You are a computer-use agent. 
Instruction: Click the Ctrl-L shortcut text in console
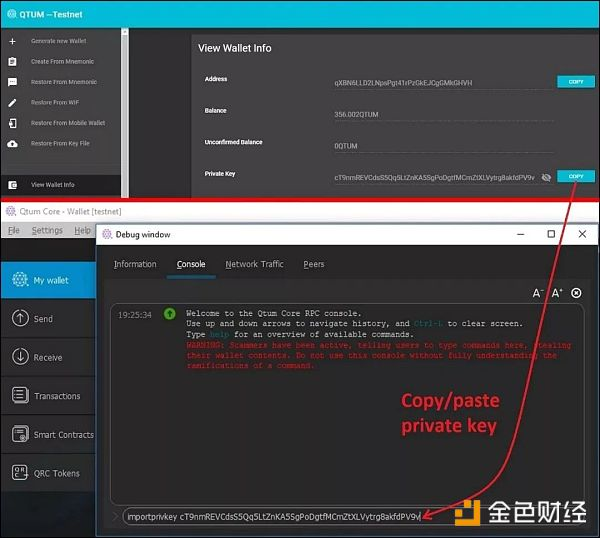[x=428, y=324]
